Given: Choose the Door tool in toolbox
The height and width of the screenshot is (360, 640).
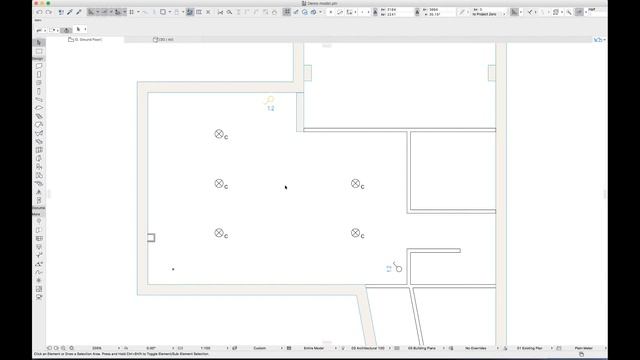Looking at the screenshot, I should click(x=39, y=75).
